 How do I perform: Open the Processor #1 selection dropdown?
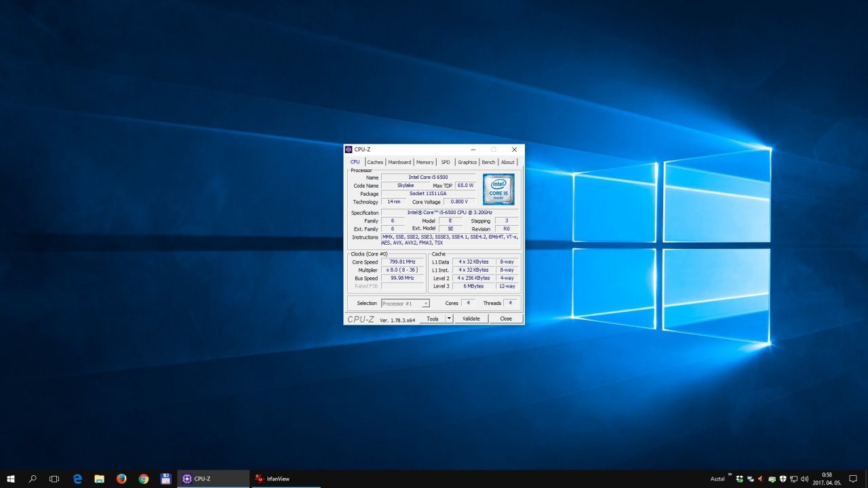coord(406,304)
